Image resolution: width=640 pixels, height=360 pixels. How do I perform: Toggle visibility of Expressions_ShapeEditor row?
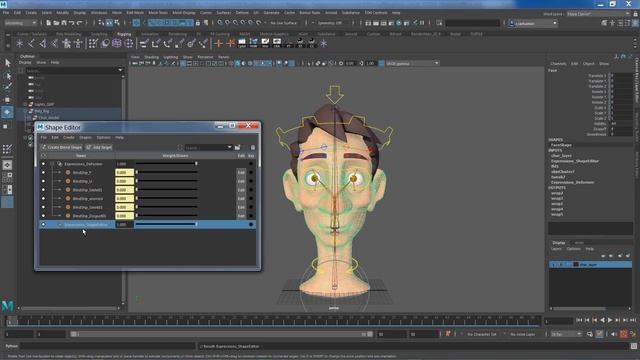click(43, 224)
